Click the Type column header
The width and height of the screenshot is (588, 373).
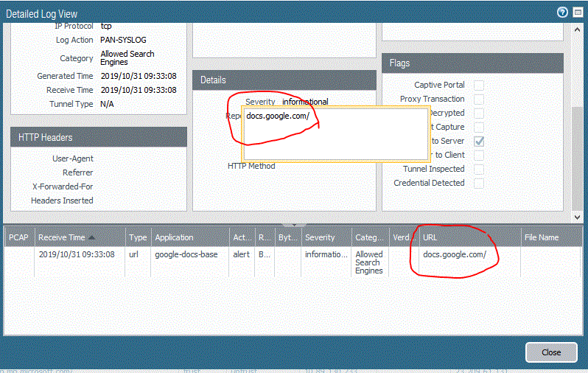[138, 237]
